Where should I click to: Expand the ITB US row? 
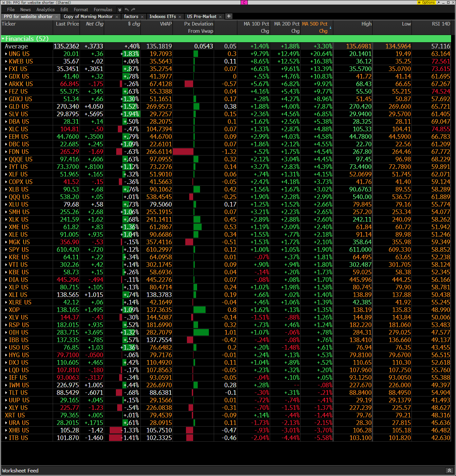pos(6,438)
